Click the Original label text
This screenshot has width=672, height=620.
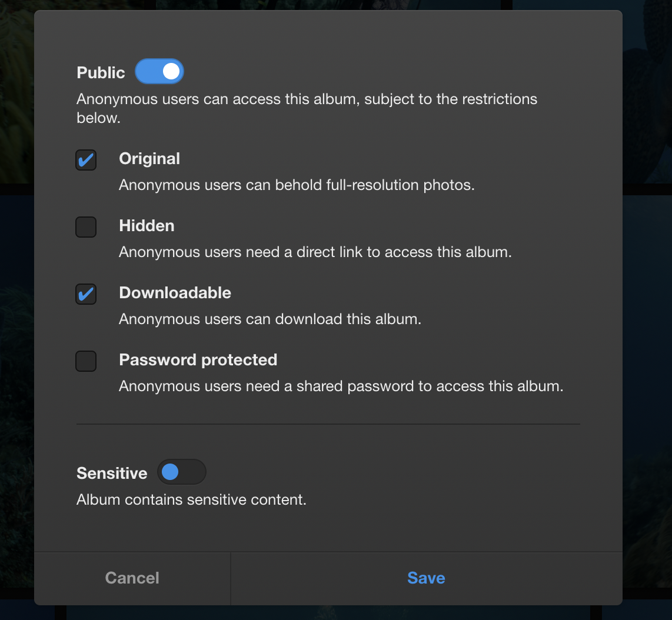coord(149,158)
